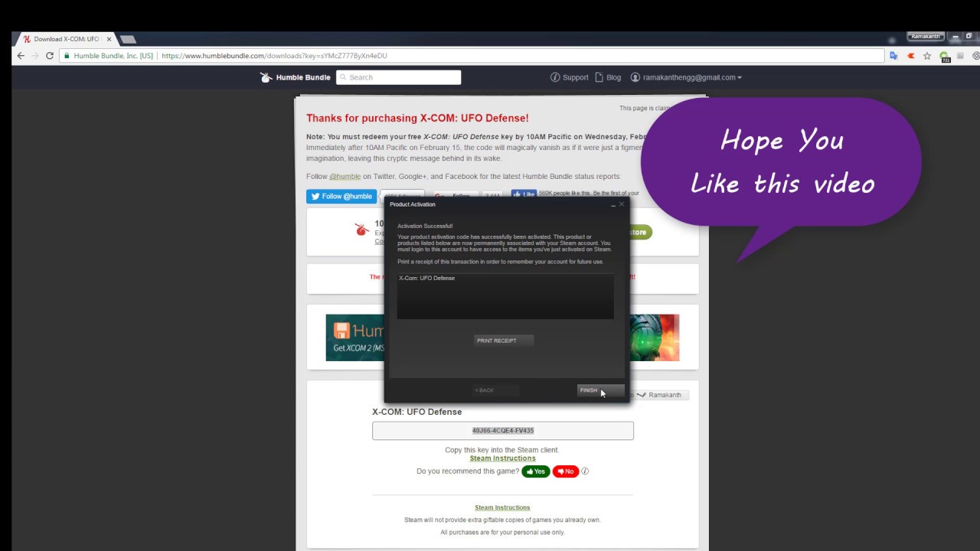Image resolution: width=980 pixels, height=551 pixels.
Task: Recommend the game with Yes button
Action: (536, 471)
